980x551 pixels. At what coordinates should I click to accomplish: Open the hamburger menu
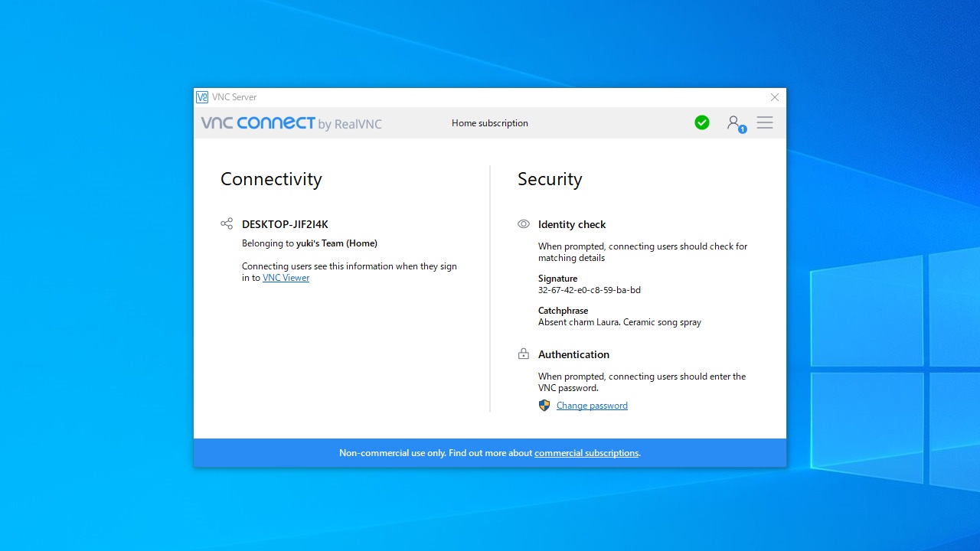[x=765, y=122]
